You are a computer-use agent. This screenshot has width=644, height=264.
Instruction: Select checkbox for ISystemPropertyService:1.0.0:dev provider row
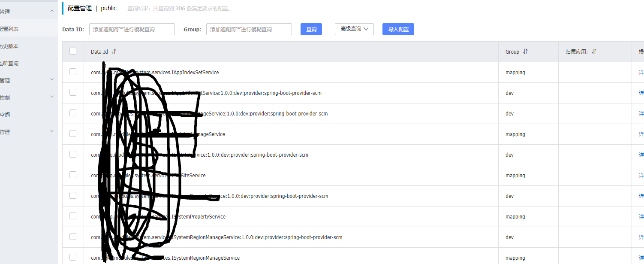(73, 195)
